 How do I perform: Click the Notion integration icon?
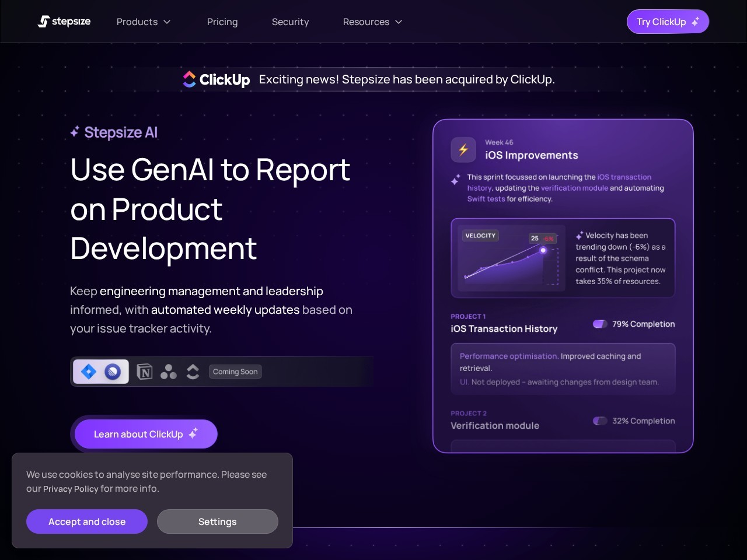pos(144,372)
